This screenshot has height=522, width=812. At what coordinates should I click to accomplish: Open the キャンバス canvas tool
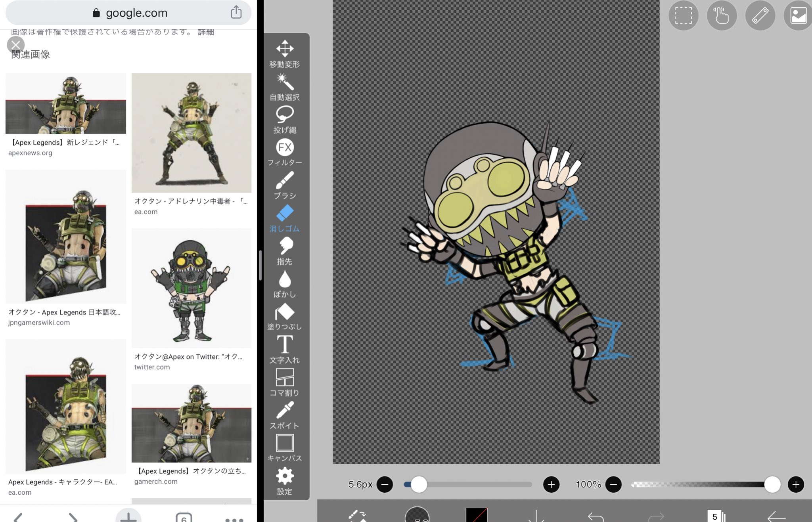pyautogui.click(x=285, y=448)
